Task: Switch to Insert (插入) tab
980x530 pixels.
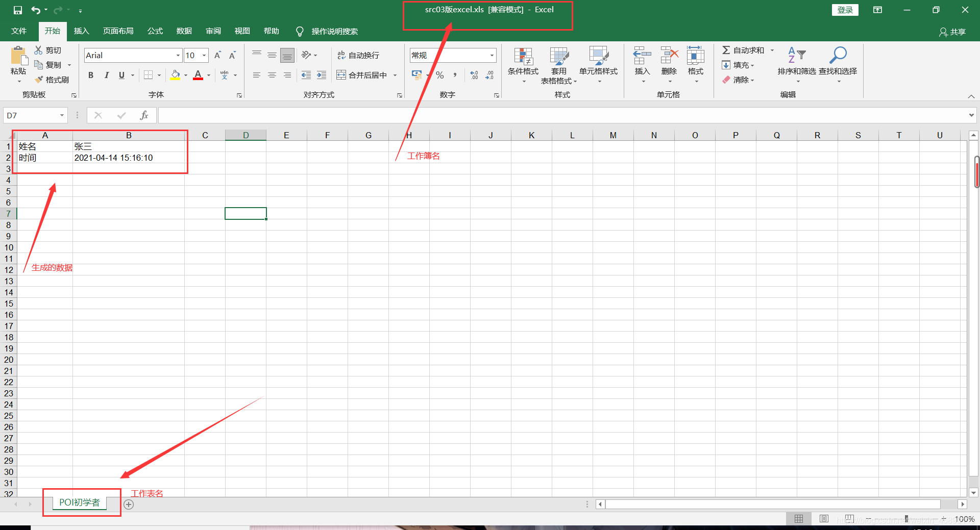Action: (x=81, y=31)
